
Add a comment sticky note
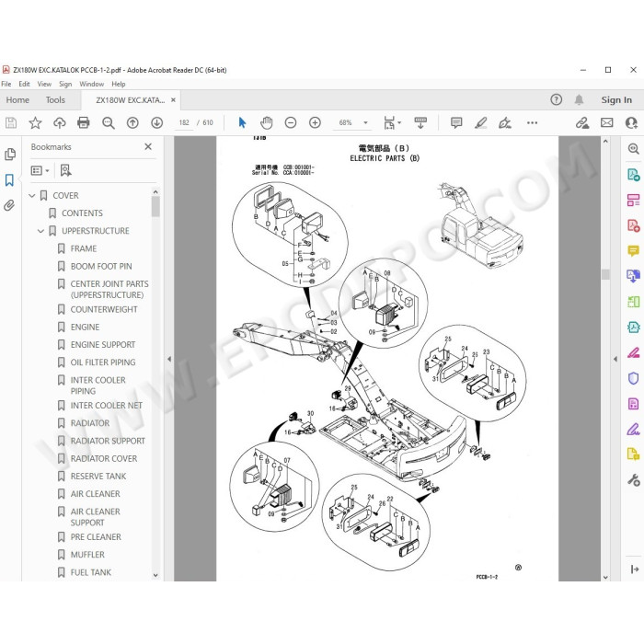[456, 122]
